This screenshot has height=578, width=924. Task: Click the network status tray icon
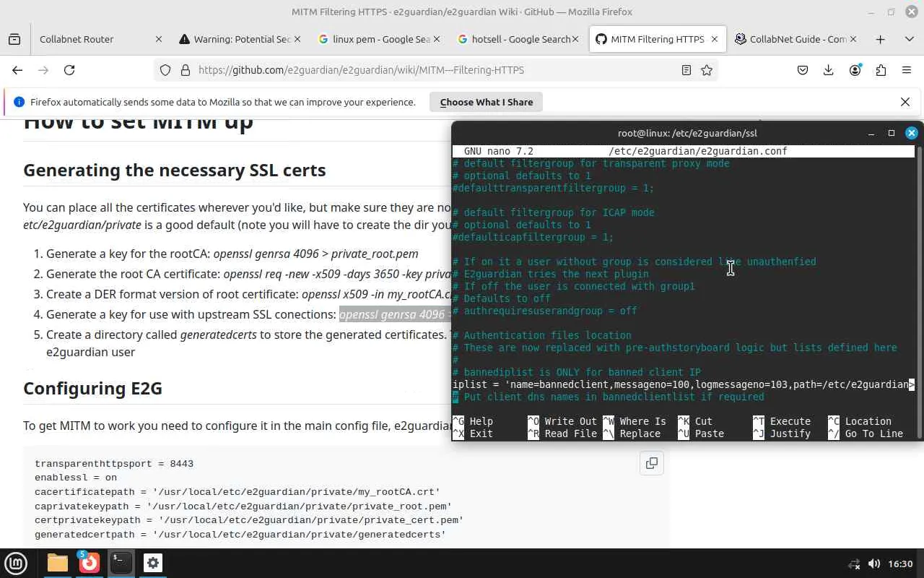[854, 564]
